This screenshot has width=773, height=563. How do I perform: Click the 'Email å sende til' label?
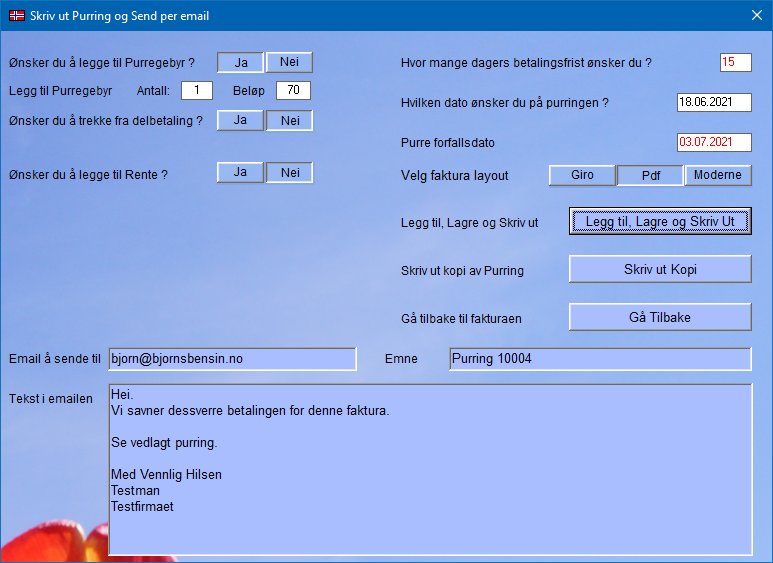coord(55,359)
